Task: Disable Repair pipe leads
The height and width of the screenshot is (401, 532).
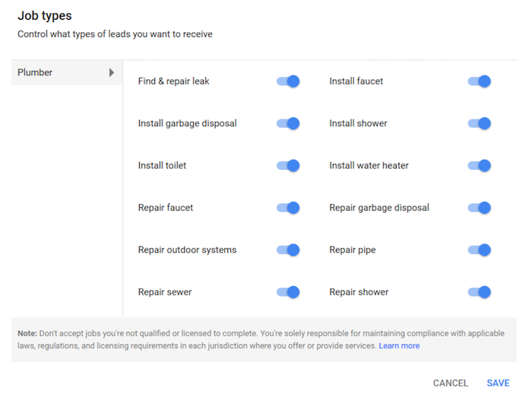Action: (480, 250)
